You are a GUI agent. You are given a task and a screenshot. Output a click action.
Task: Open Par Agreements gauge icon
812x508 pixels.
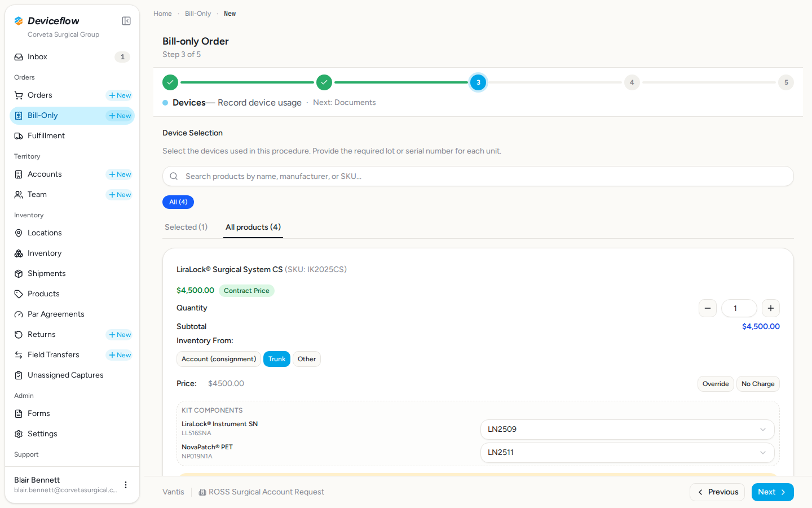pyautogui.click(x=19, y=314)
